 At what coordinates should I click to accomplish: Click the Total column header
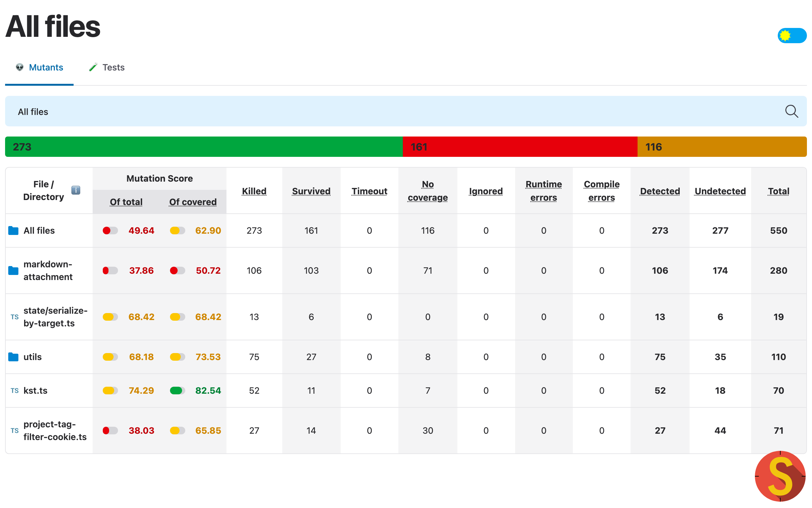click(778, 191)
